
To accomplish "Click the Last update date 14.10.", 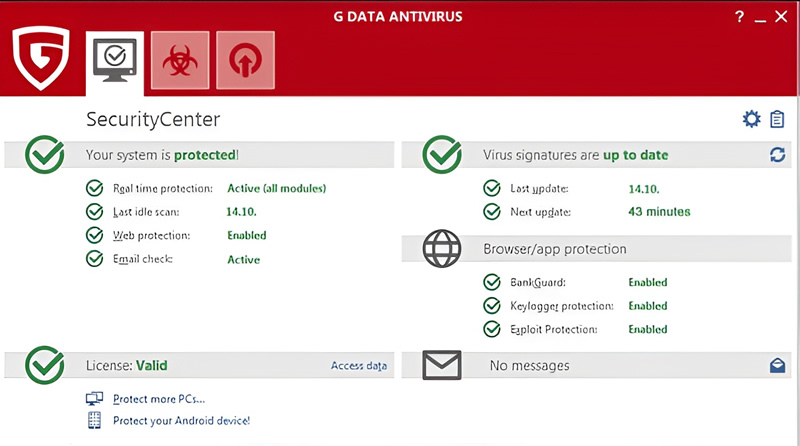I will tap(644, 189).
